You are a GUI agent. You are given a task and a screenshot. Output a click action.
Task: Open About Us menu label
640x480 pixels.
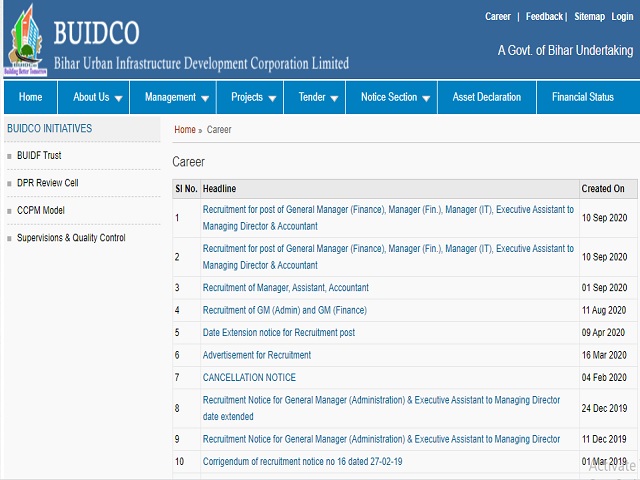coord(91,97)
